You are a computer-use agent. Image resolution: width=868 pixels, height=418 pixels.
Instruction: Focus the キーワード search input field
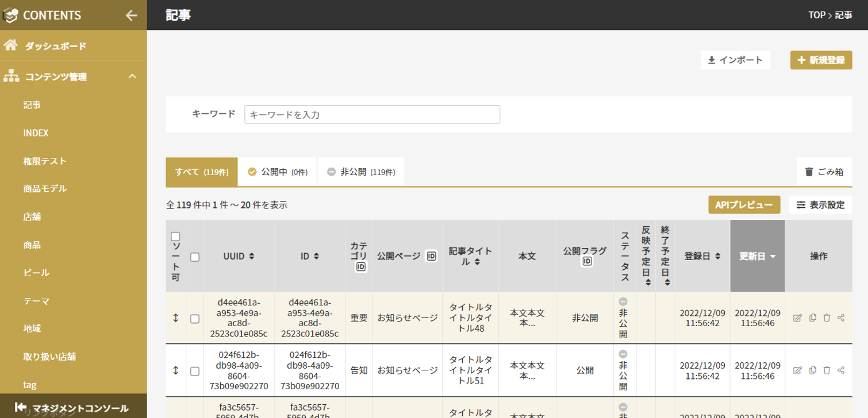(372, 114)
